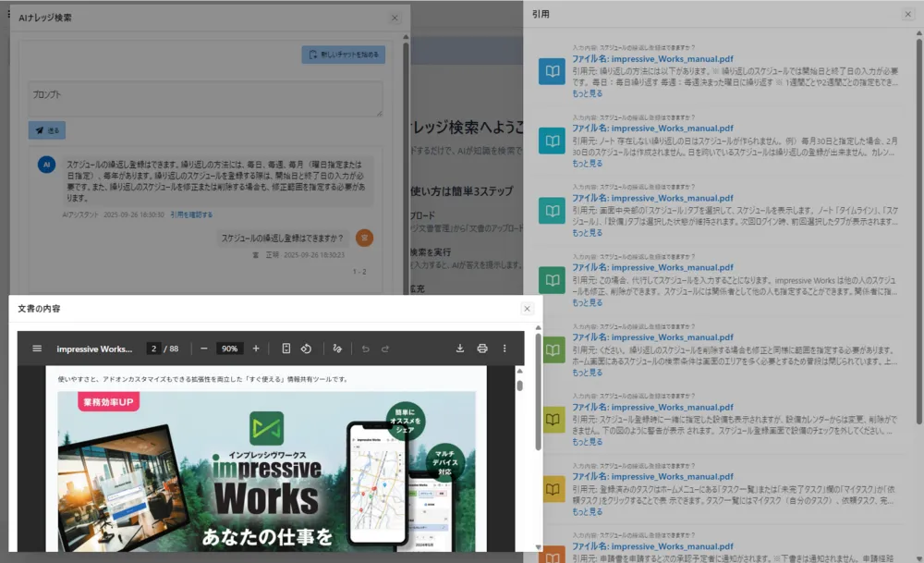Download the PDF document

pyautogui.click(x=460, y=348)
